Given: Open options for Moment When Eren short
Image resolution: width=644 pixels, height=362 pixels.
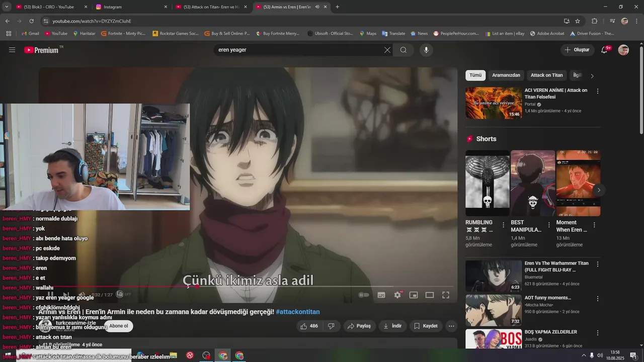Looking at the screenshot, I should click(x=594, y=225).
